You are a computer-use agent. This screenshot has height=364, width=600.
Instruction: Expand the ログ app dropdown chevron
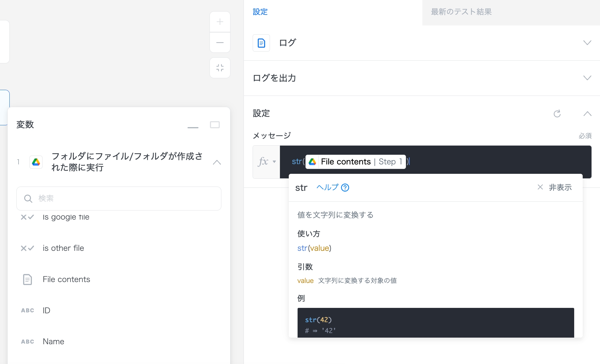[x=587, y=43]
